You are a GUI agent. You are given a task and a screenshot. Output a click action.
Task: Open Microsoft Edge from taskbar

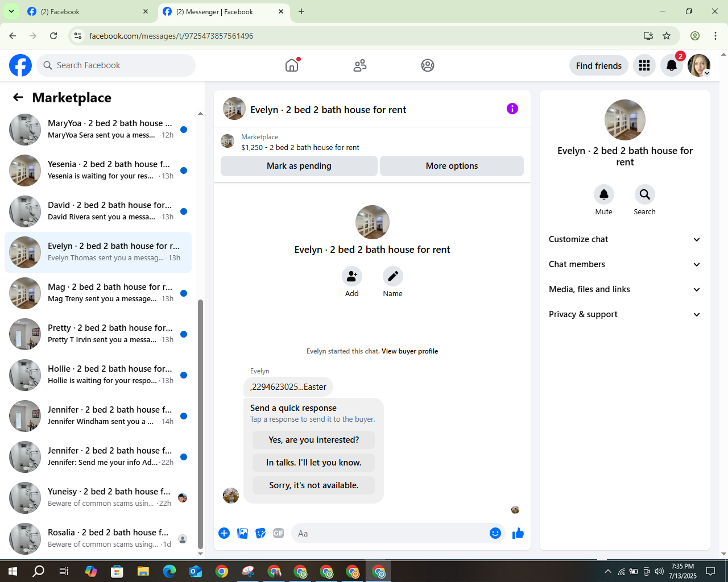[169, 571]
